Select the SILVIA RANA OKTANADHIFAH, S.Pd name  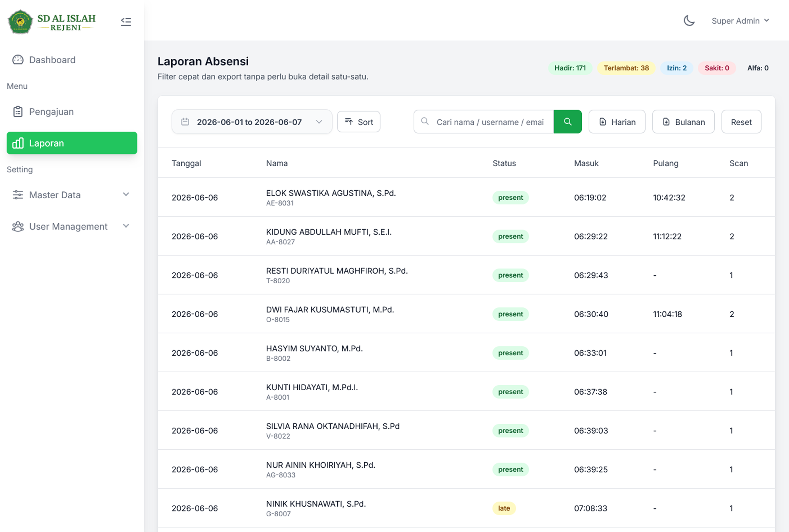click(x=333, y=426)
